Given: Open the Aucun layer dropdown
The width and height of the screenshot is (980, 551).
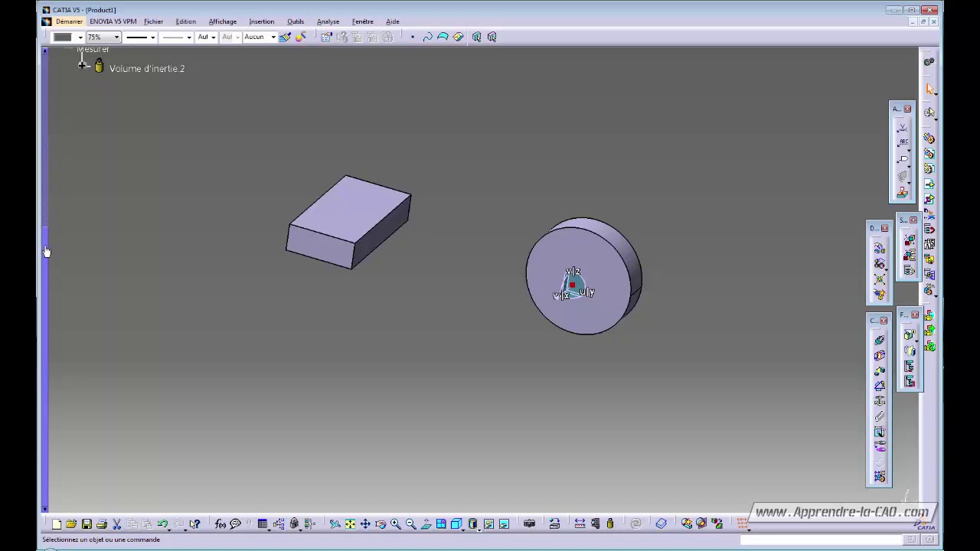Looking at the screenshot, I should click(273, 37).
